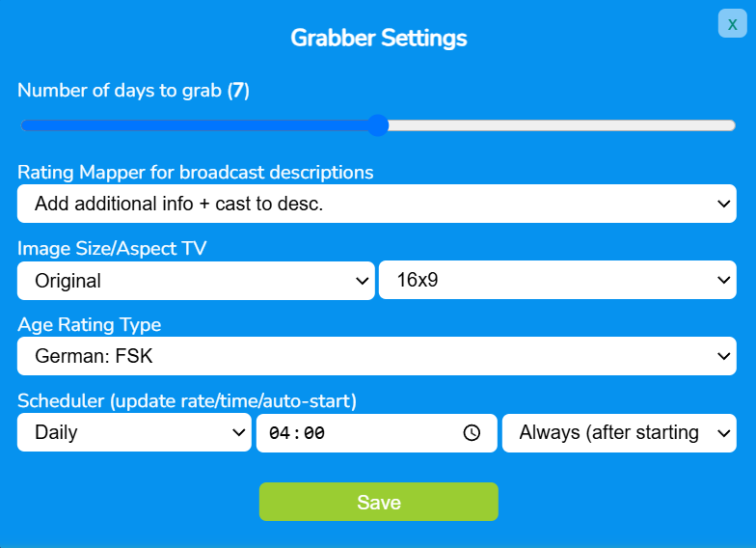756x548 pixels.
Task: Open the Original image size dropdown
Action: (196, 280)
